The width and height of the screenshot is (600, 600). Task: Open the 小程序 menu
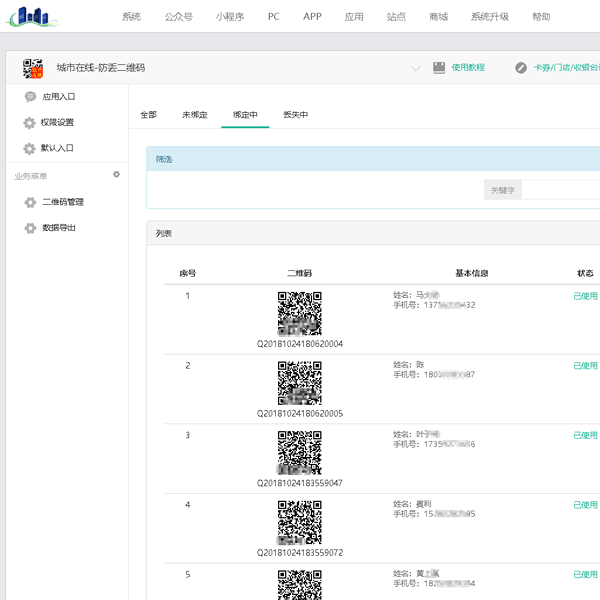pyautogui.click(x=230, y=17)
